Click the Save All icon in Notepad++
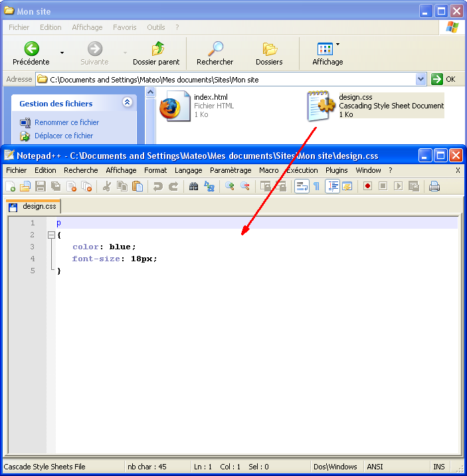This screenshot has width=467, height=476. click(x=56, y=186)
